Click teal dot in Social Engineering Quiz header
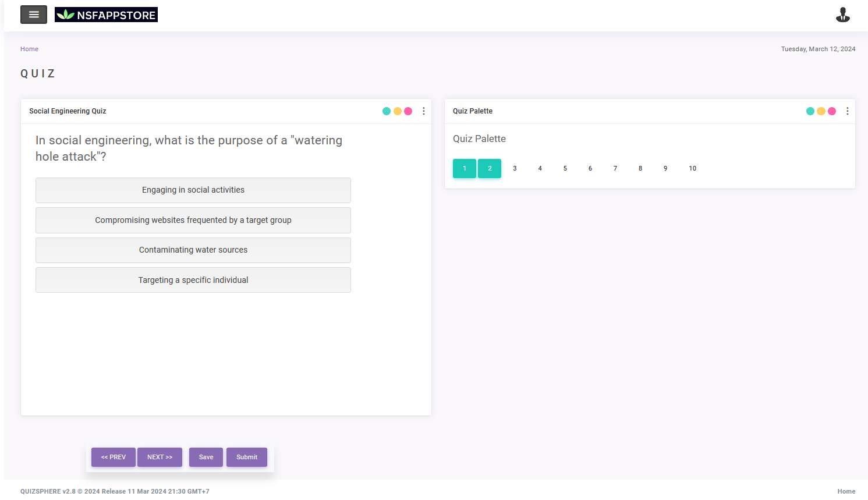This screenshot has width=868, height=500. tap(387, 111)
